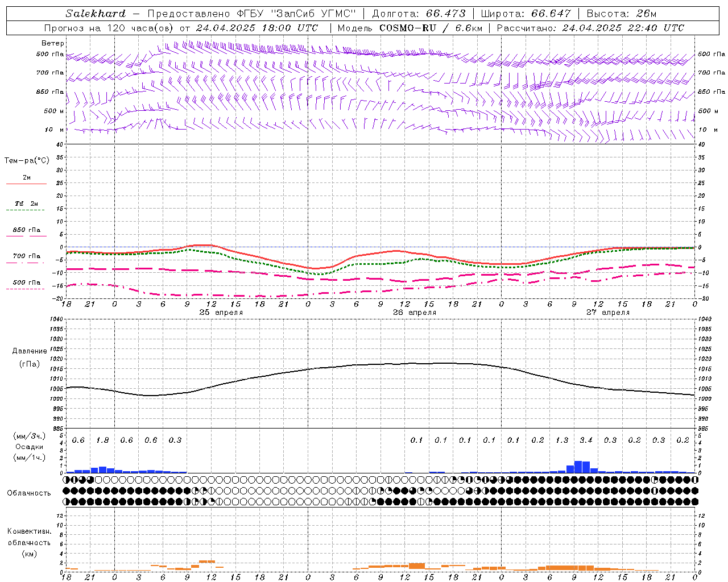The image size is (728, 582).
Task: Select the '850 гПа' temperature legend entry
Action: (27, 230)
